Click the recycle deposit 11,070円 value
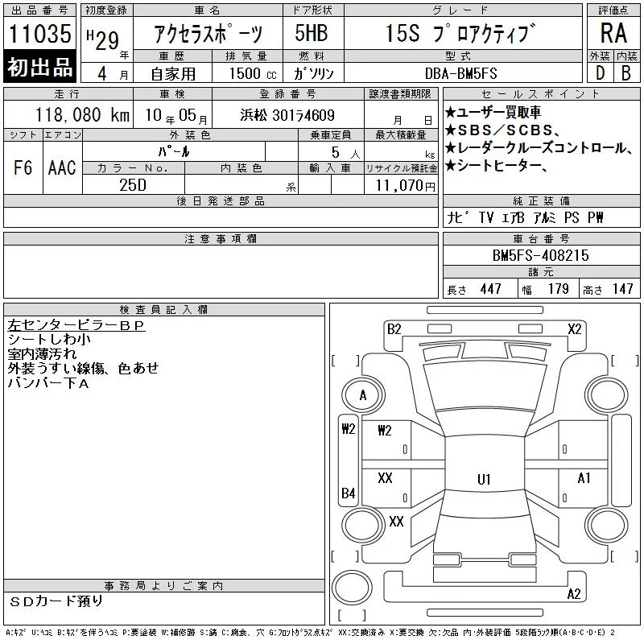This screenshot has width=644, height=644. (405, 186)
